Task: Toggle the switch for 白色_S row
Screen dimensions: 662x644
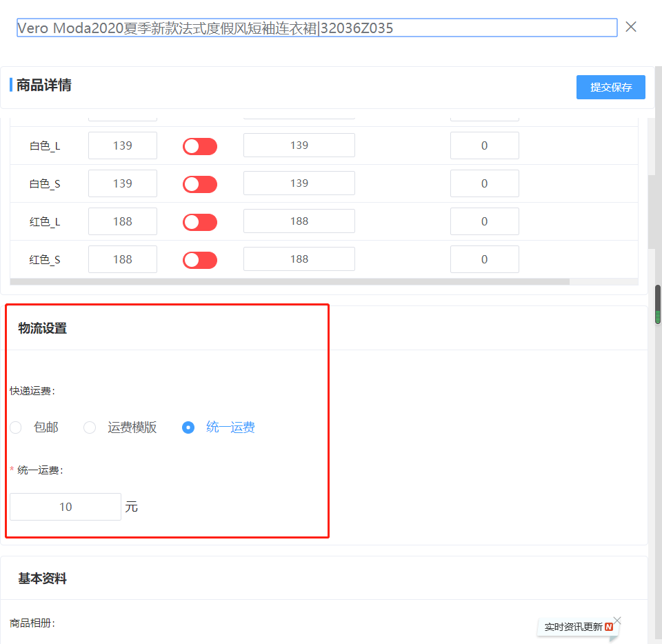Action: 199,184
